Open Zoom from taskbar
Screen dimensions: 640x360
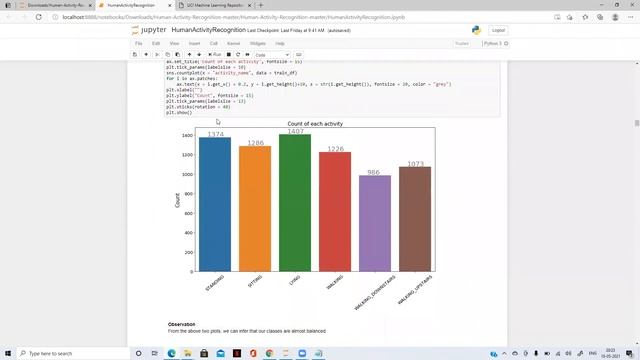(x=302, y=353)
